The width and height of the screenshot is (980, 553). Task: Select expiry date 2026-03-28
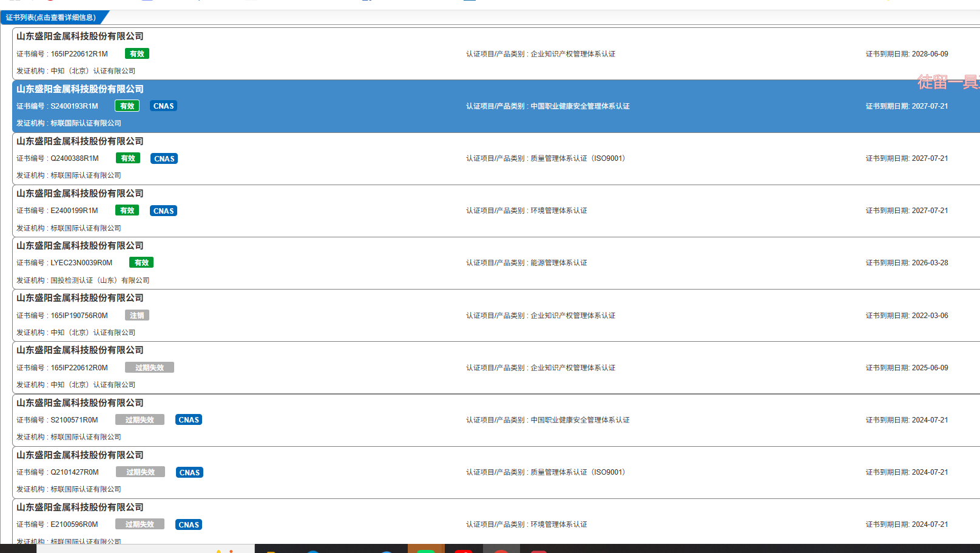(x=930, y=263)
